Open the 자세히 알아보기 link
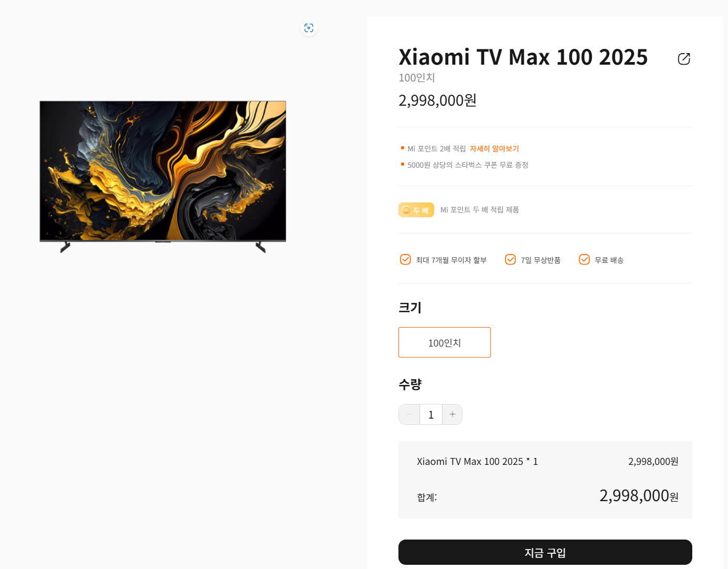Viewport: 728px width, 569px height. tap(494, 149)
